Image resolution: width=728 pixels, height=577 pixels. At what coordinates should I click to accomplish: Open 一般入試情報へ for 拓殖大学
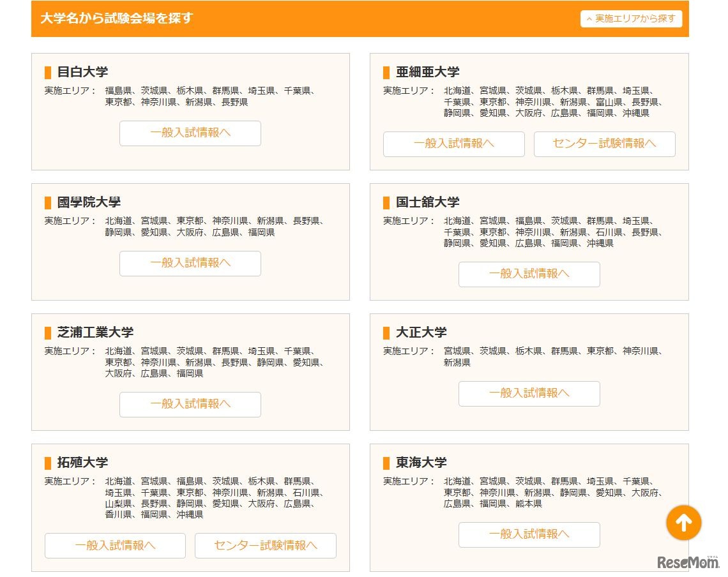(x=115, y=546)
